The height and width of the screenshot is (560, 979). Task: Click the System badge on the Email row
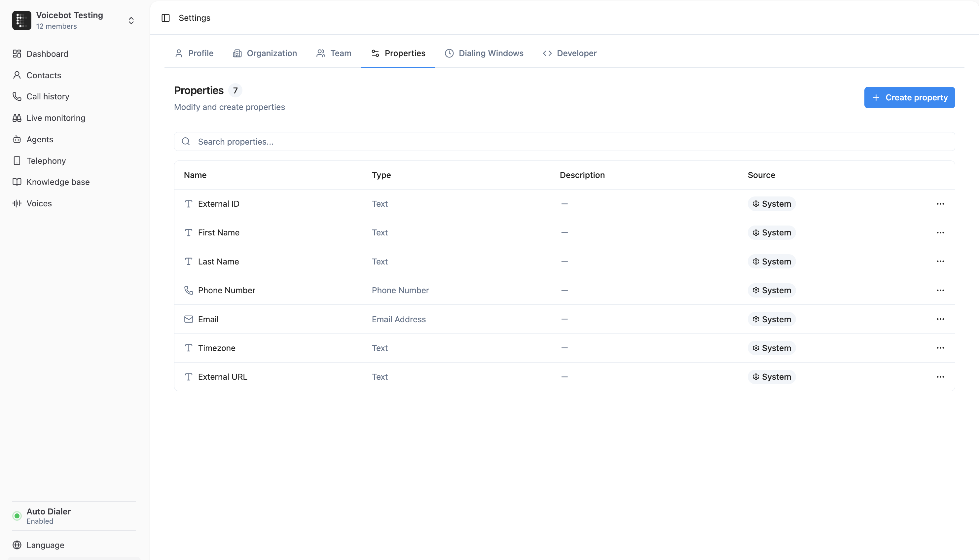[x=771, y=319]
